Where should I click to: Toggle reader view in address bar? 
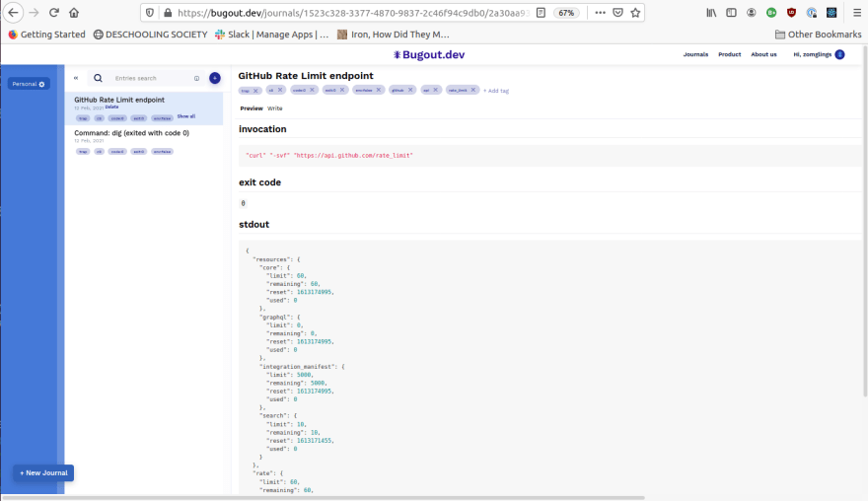pyautogui.click(x=541, y=12)
